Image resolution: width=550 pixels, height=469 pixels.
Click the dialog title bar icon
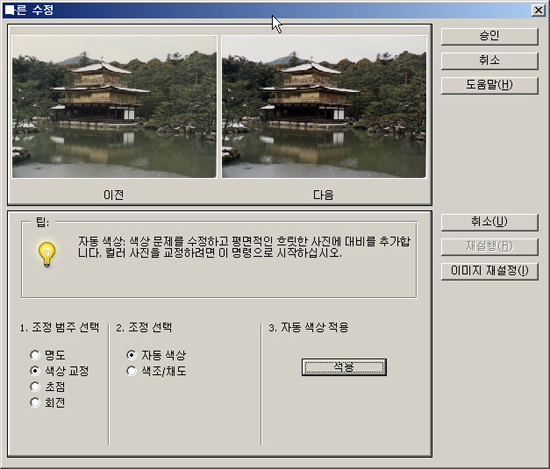pos(9,10)
